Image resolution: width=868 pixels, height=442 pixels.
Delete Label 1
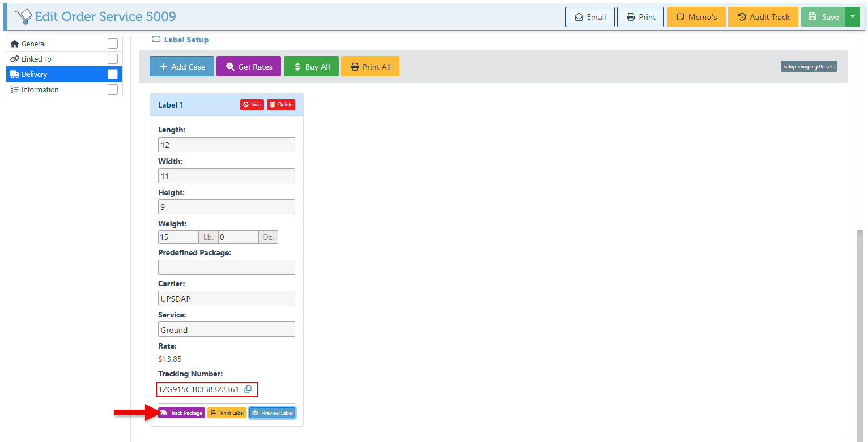(281, 105)
